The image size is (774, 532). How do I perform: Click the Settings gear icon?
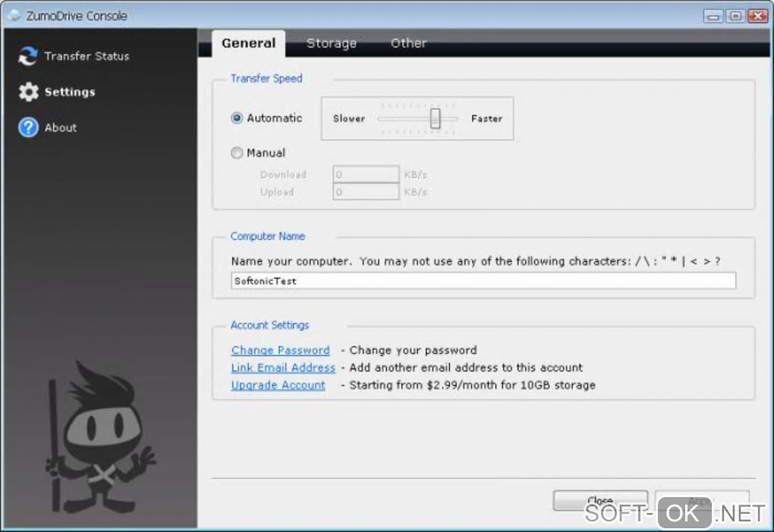click(29, 92)
